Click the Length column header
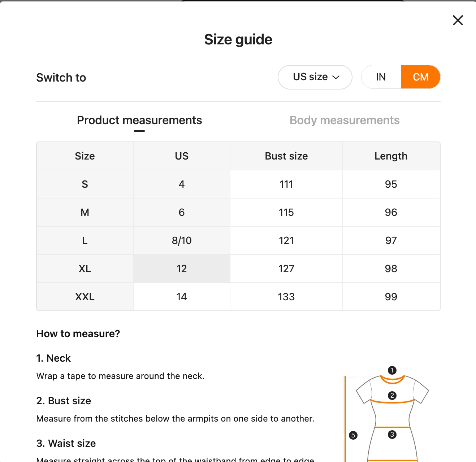The width and height of the screenshot is (476, 462). [391, 156]
